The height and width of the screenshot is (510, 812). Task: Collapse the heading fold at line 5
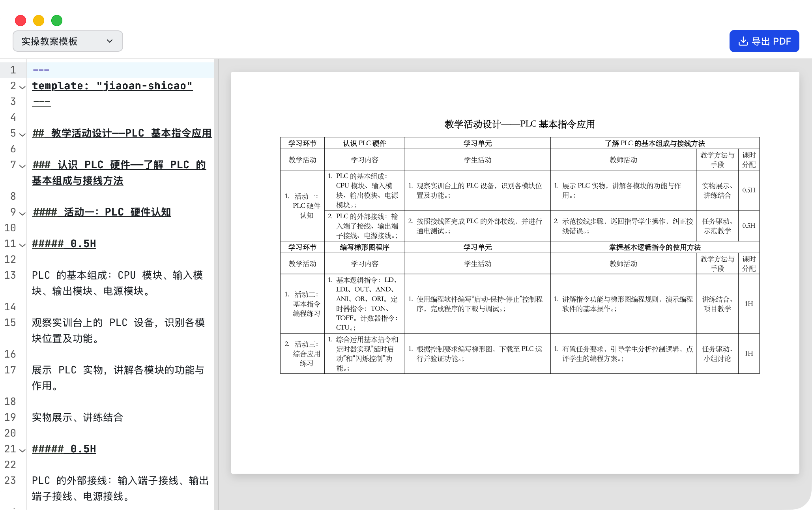(22, 134)
